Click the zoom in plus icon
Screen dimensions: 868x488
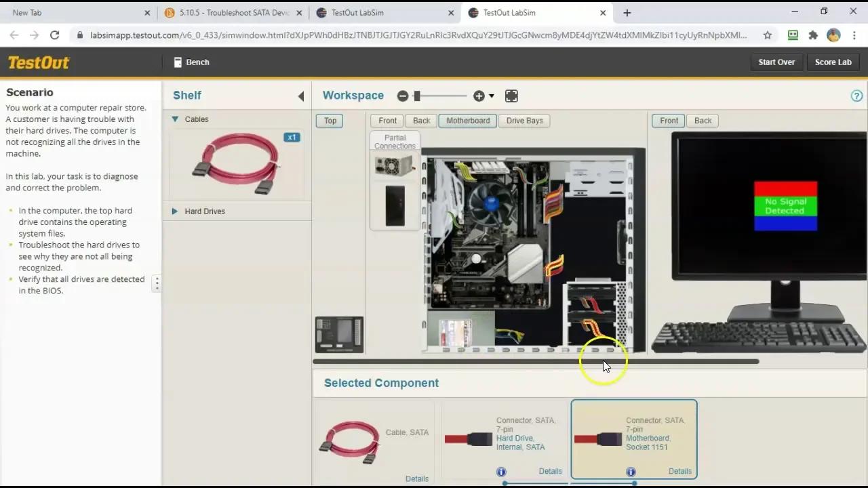coord(479,96)
